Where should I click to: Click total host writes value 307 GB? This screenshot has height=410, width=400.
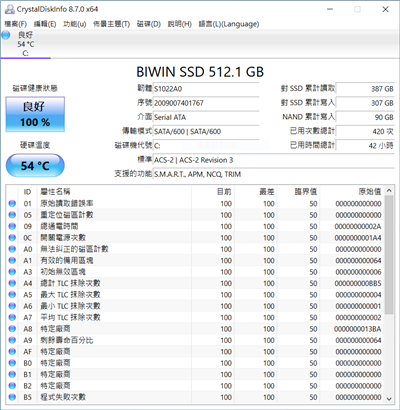pos(365,103)
